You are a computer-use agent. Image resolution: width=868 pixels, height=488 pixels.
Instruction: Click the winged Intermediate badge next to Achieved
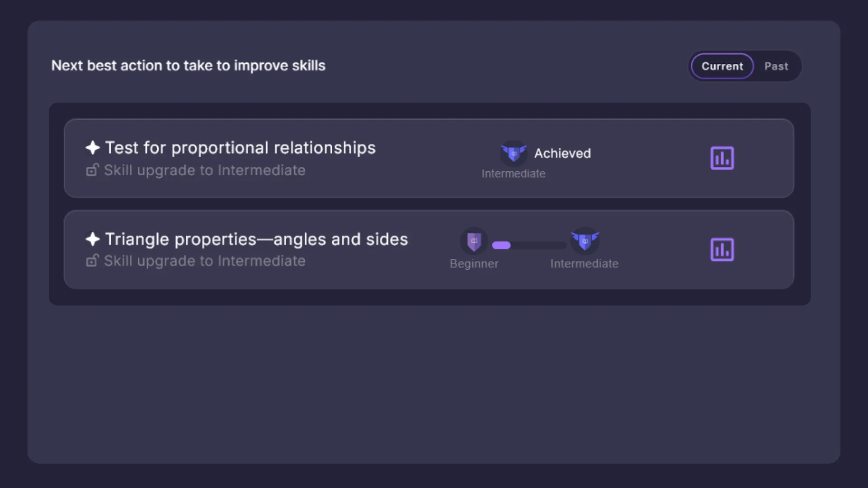click(x=514, y=153)
